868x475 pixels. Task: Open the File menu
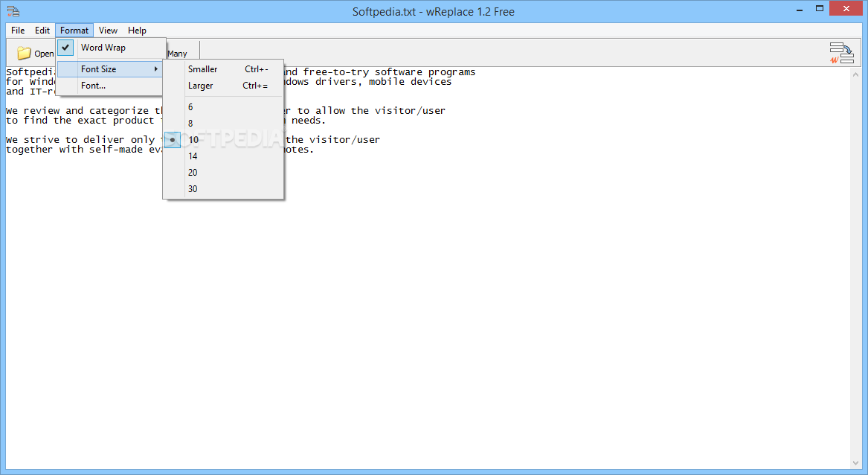click(18, 31)
